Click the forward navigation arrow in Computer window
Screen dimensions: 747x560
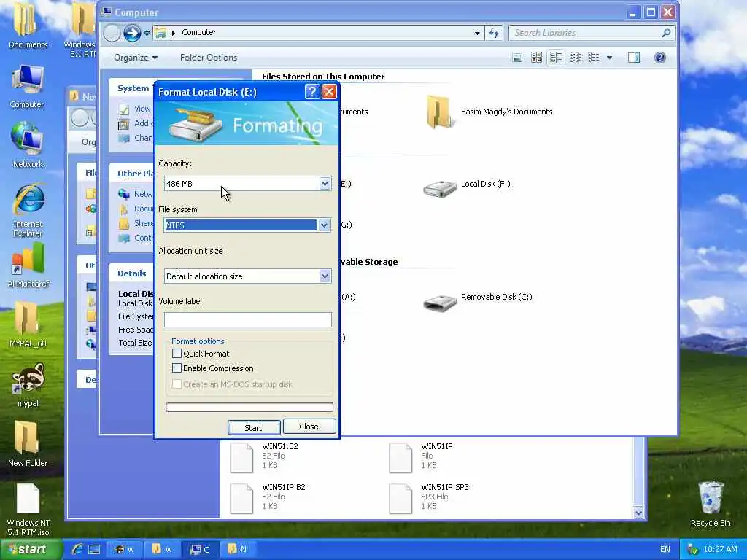[132, 33]
